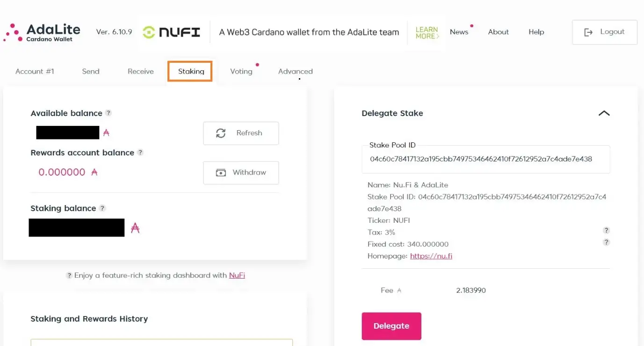Click the Staking and Rewards History heading
This screenshot has height=346, width=644.
pos(89,319)
